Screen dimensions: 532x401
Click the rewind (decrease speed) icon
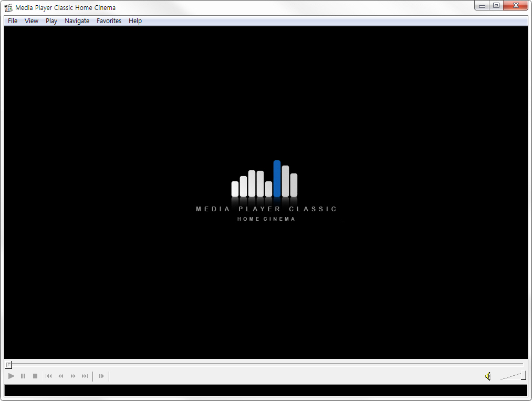pyautogui.click(x=61, y=376)
